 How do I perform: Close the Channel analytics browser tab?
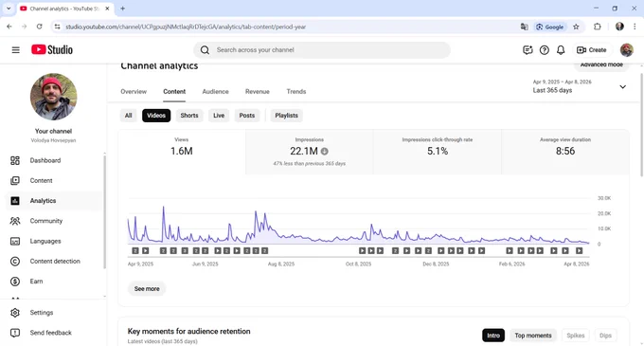tap(108, 9)
